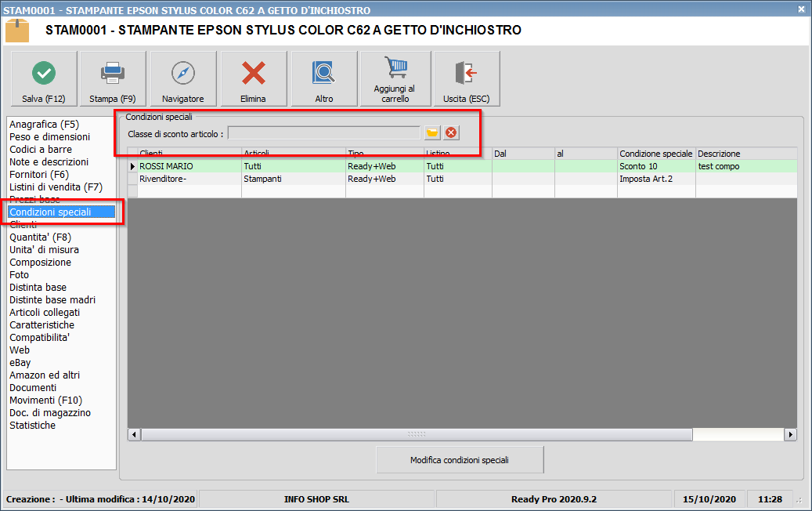
Task: Open Caratteristiche section
Action: tap(42, 325)
